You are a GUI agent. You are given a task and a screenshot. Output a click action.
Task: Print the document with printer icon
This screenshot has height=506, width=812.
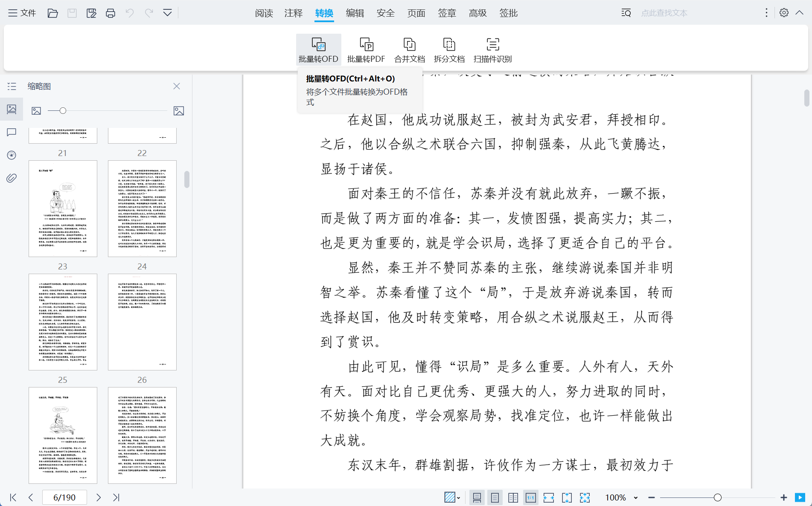coord(111,13)
